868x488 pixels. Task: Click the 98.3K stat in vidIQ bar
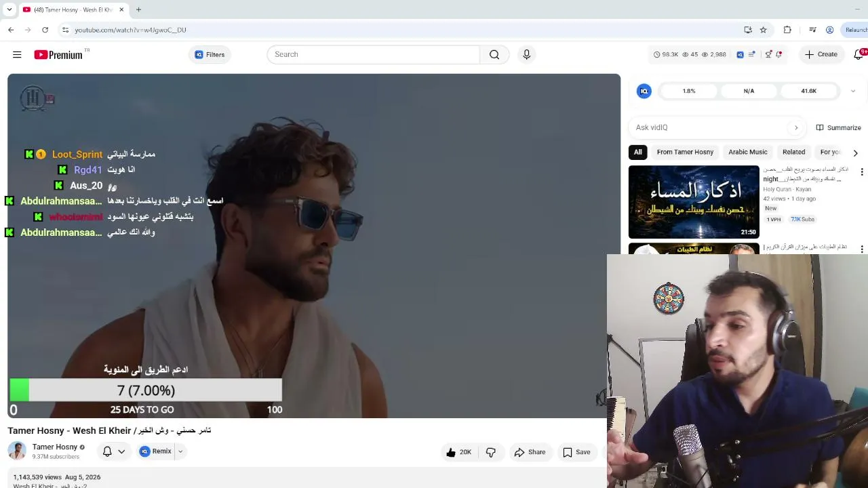tap(666, 54)
